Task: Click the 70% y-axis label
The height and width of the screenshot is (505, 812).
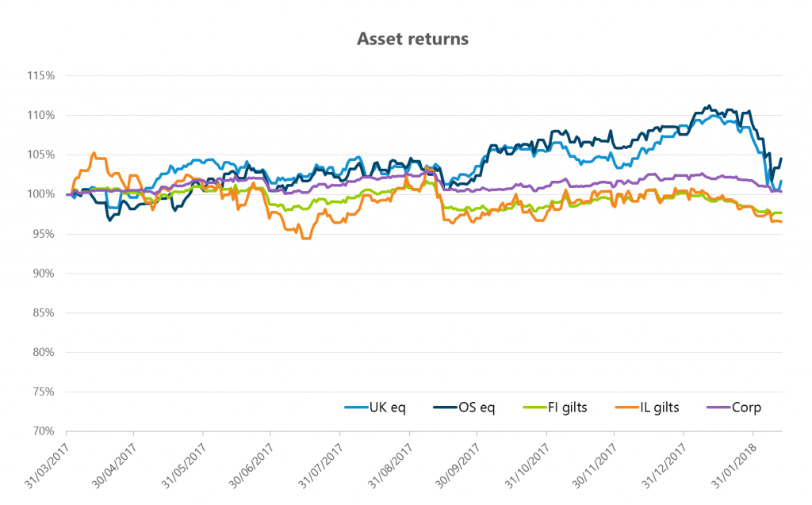Action: (41, 432)
